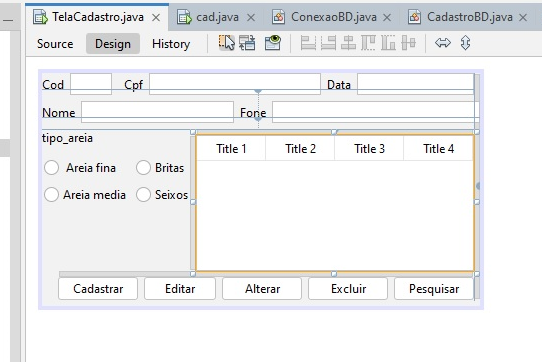Click the Editar button

click(180, 289)
